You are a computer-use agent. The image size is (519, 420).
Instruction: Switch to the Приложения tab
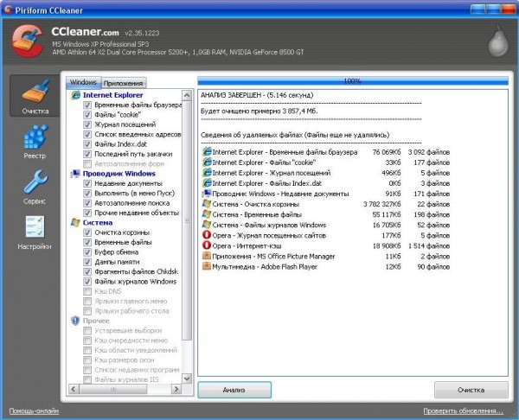124,83
